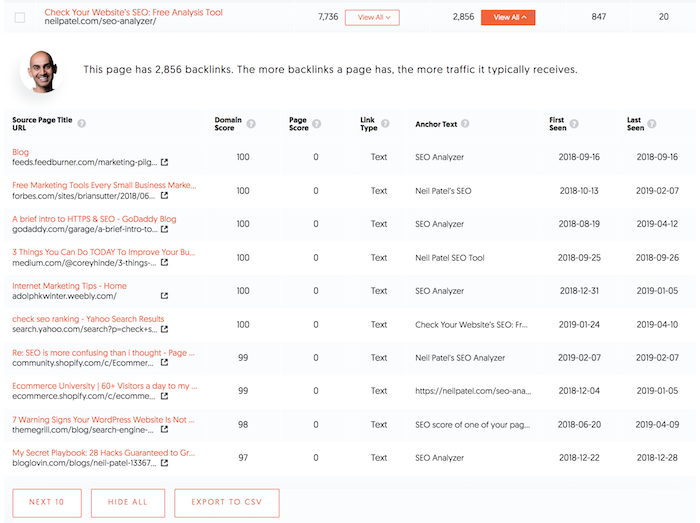Open A brief intro to HTTPS & SEO link
This screenshot has height=523, width=700.
(x=94, y=219)
